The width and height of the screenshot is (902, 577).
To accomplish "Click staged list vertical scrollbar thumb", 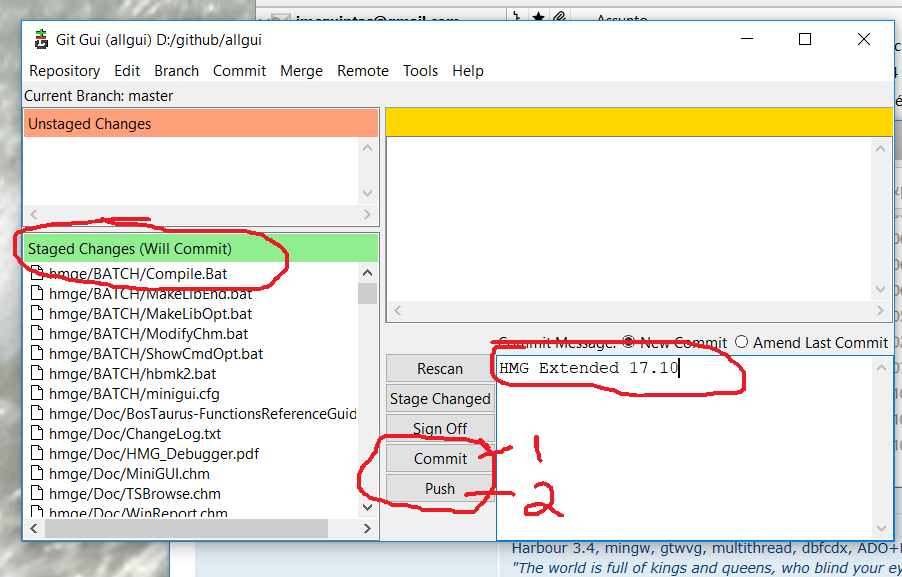I will 367,293.
